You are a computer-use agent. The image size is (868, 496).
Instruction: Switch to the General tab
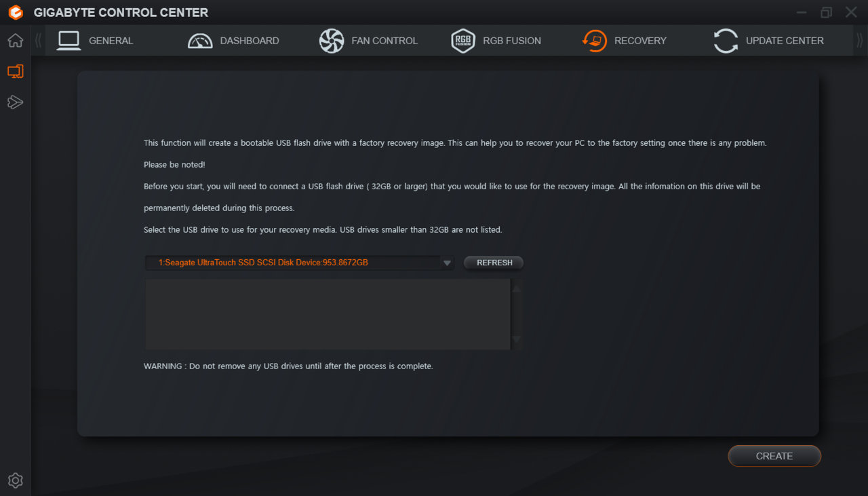pyautogui.click(x=111, y=41)
